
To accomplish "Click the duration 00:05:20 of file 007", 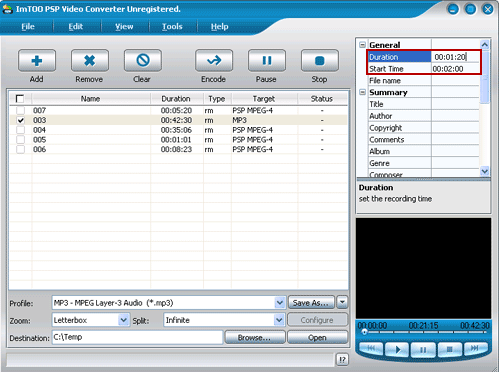I will [x=176, y=110].
